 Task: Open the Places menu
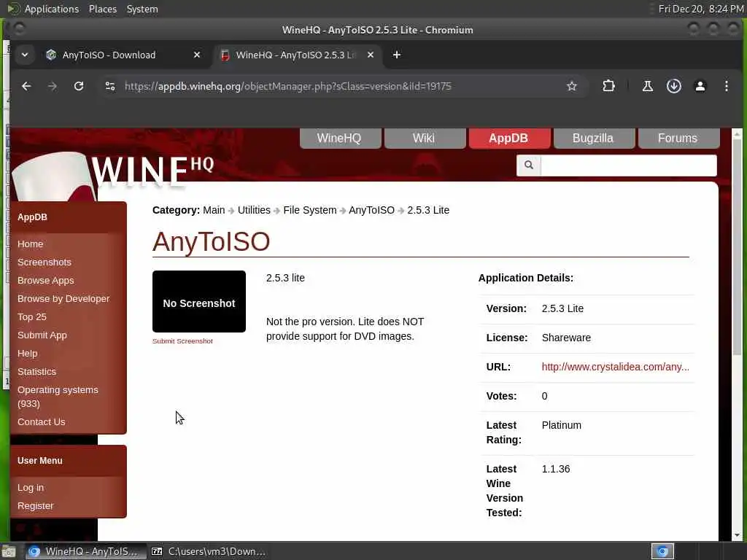pyautogui.click(x=103, y=9)
